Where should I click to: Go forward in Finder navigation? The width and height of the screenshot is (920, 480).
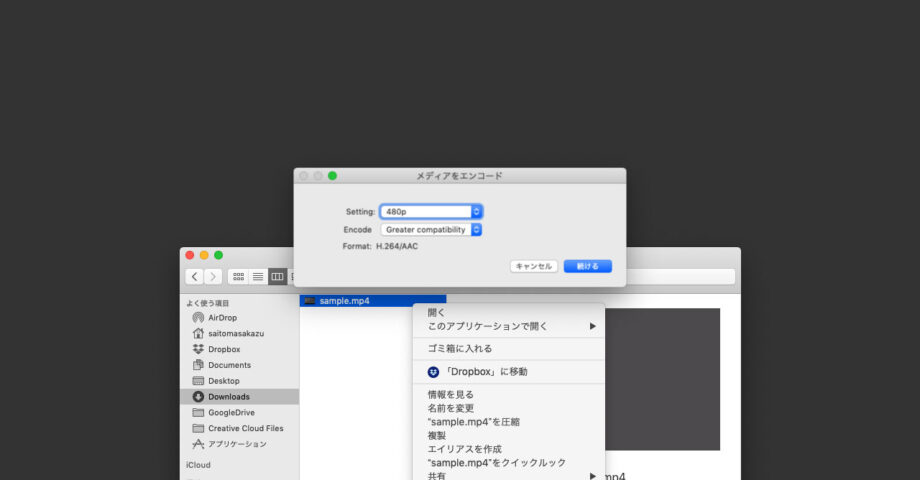(213, 276)
